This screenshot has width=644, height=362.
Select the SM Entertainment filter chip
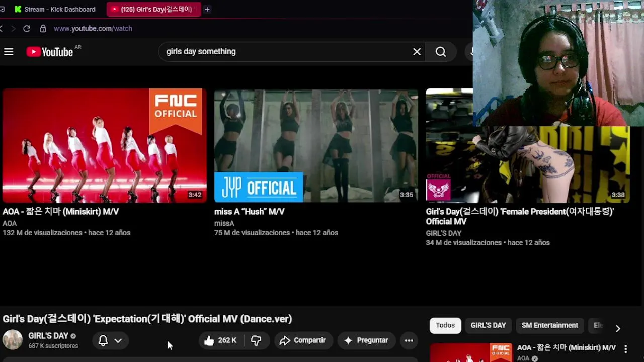(x=549, y=325)
